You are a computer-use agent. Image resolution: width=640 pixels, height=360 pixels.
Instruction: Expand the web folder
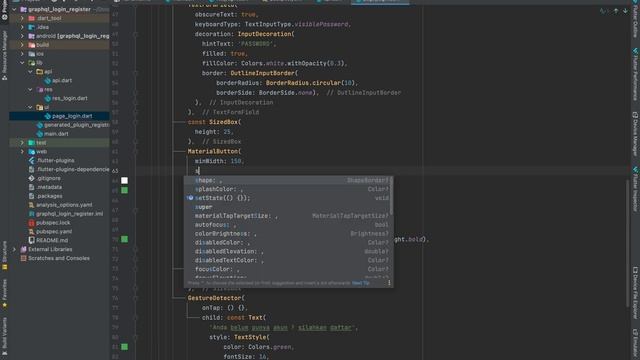click(x=22, y=151)
